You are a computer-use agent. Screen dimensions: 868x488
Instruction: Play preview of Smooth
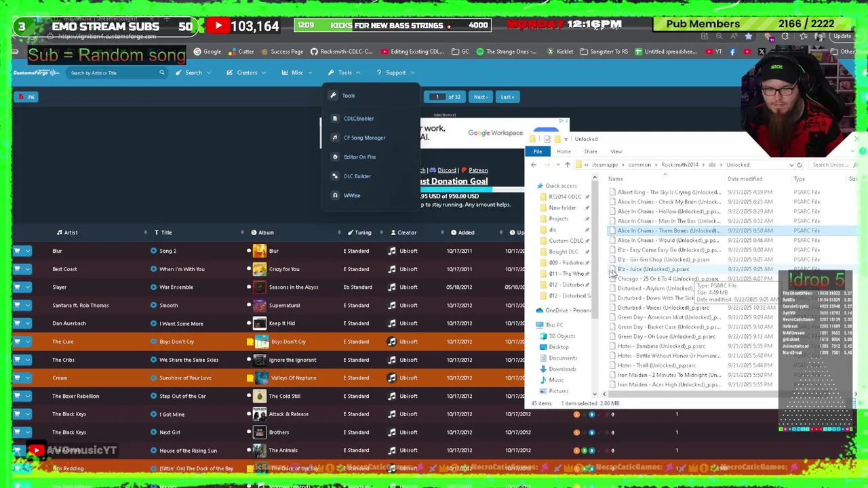click(x=154, y=305)
